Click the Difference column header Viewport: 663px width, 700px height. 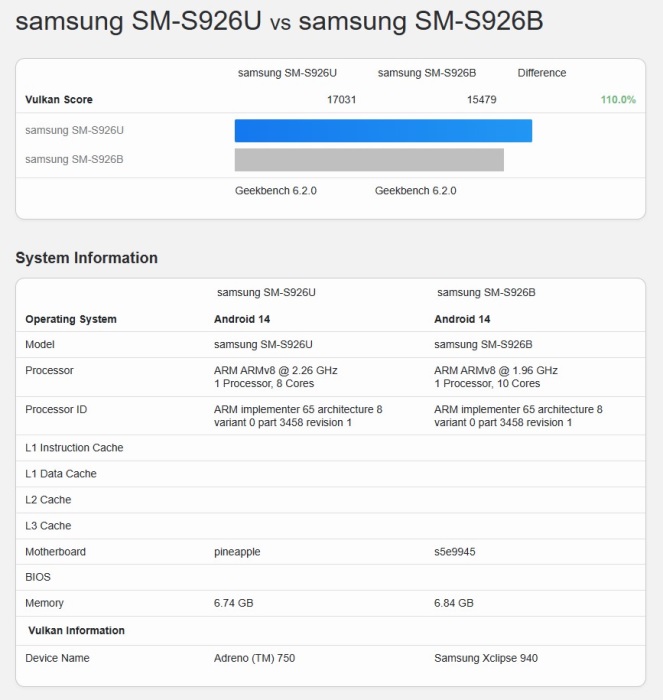[x=542, y=73]
